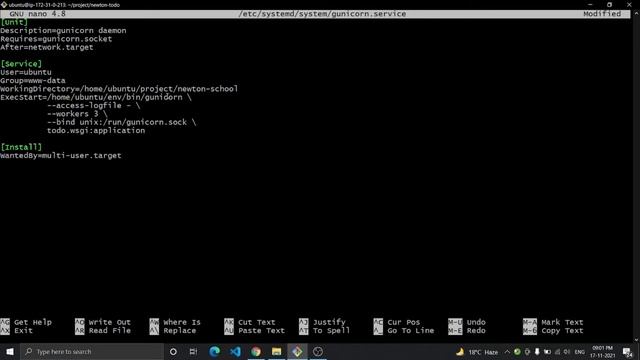The height and width of the screenshot is (360, 640).
Task: Click the todo.wsgi:application line
Action: 96,131
